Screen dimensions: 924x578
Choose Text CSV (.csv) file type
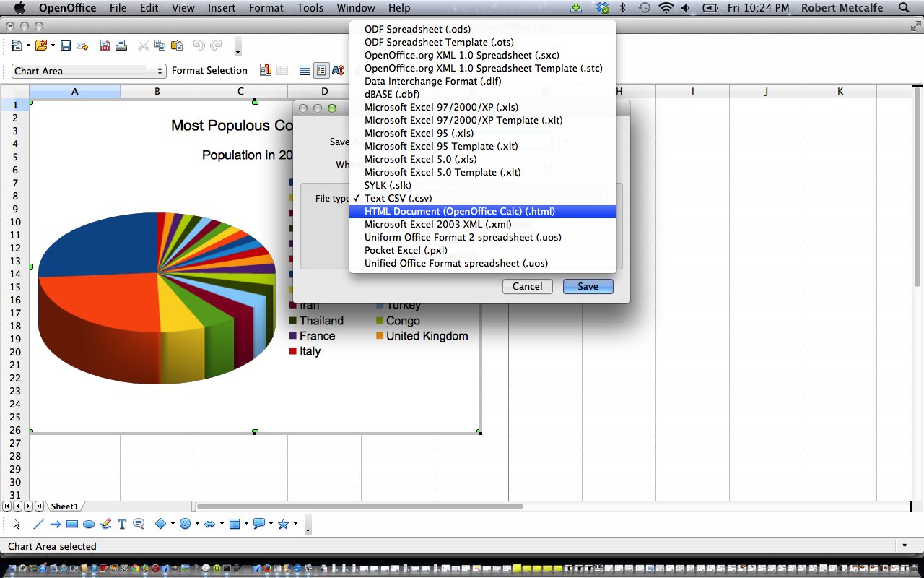click(483, 198)
